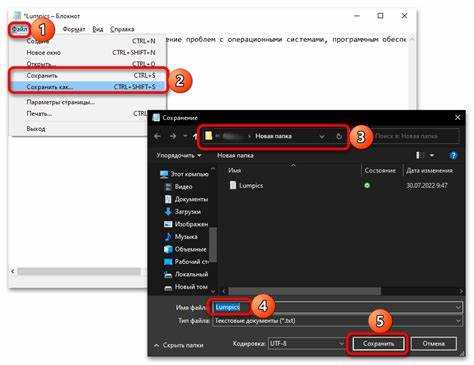Select Новый том drive in sidebar

186,287
